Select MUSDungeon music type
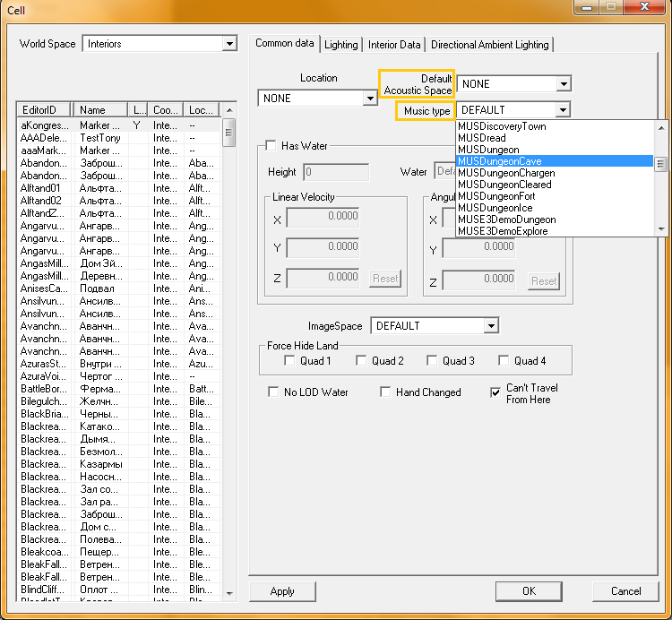Screen dimensions: 672x620 [555, 150]
